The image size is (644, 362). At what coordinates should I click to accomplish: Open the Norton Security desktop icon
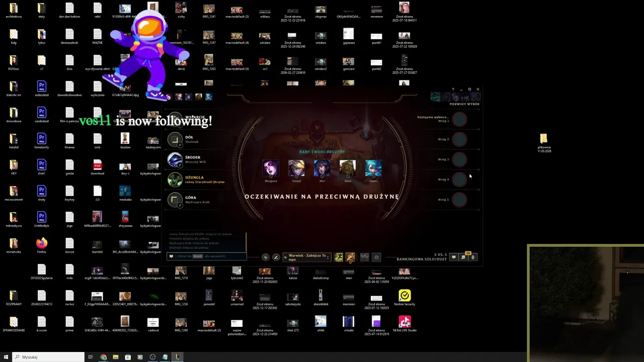click(x=405, y=298)
